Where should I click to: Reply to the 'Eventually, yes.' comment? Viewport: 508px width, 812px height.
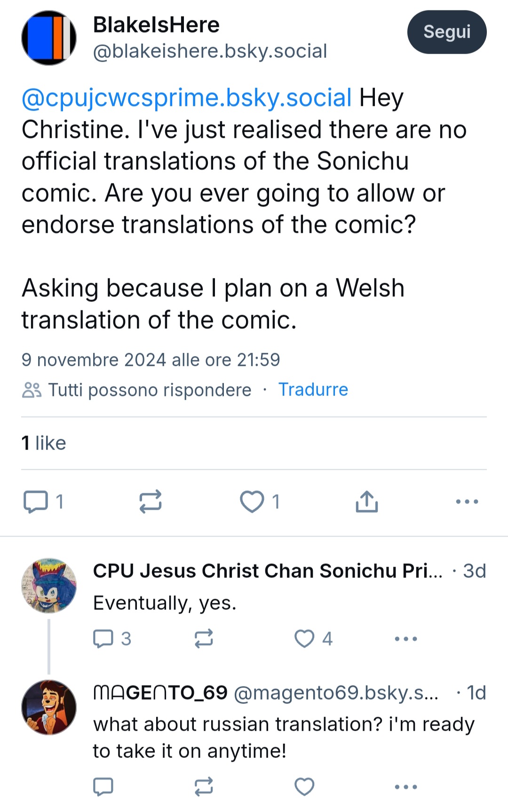112,639
